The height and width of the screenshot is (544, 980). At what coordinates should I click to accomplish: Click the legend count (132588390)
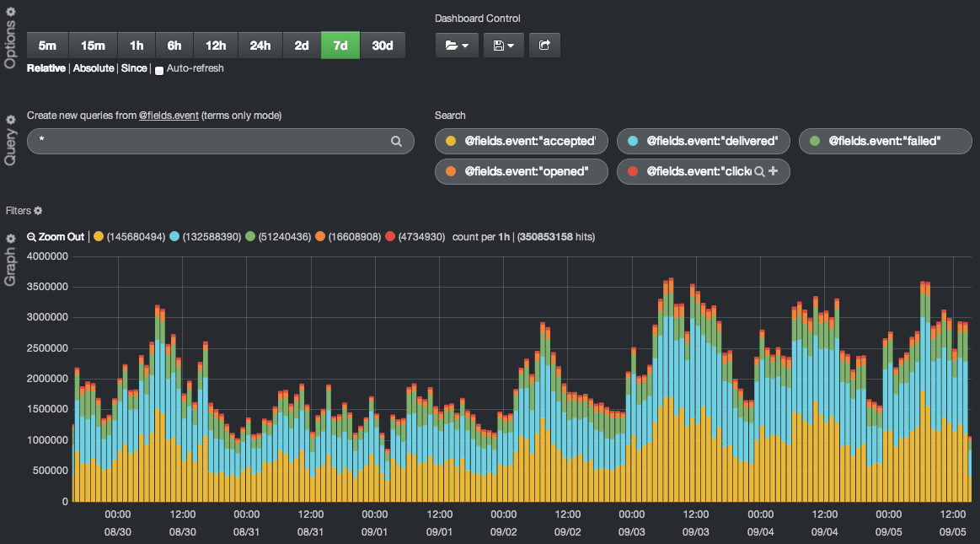click(212, 237)
